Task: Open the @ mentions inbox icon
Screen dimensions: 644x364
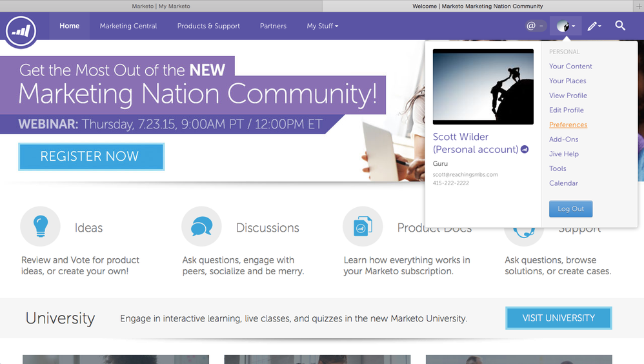Action: tap(535, 26)
